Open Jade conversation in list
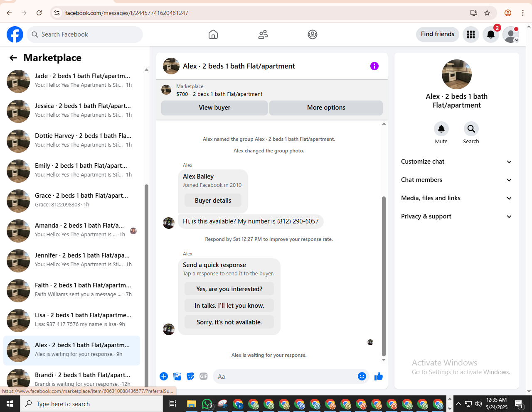 pos(71,81)
